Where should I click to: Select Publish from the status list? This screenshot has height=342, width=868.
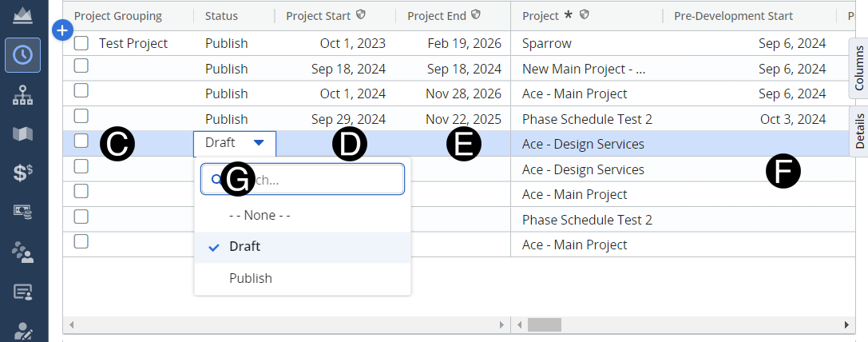click(x=251, y=278)
